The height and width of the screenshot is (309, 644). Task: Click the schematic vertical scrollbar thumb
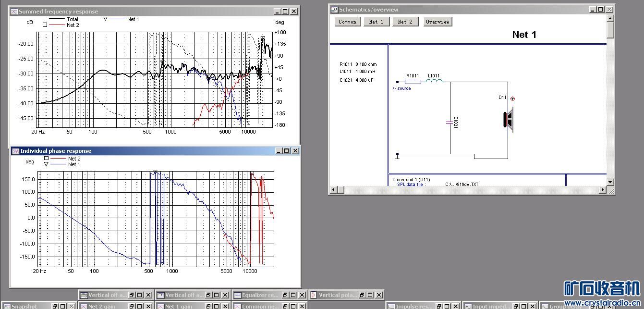tap(610, 30)
